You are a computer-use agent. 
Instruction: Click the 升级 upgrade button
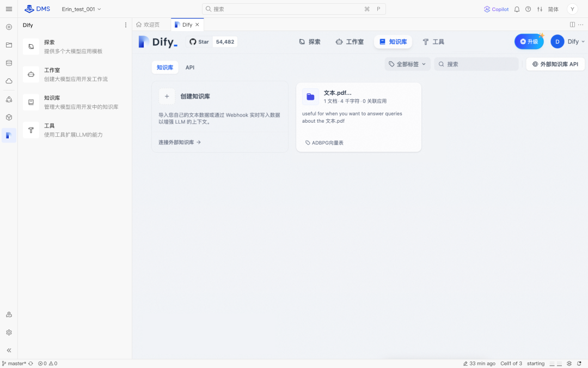pos(529,41)
